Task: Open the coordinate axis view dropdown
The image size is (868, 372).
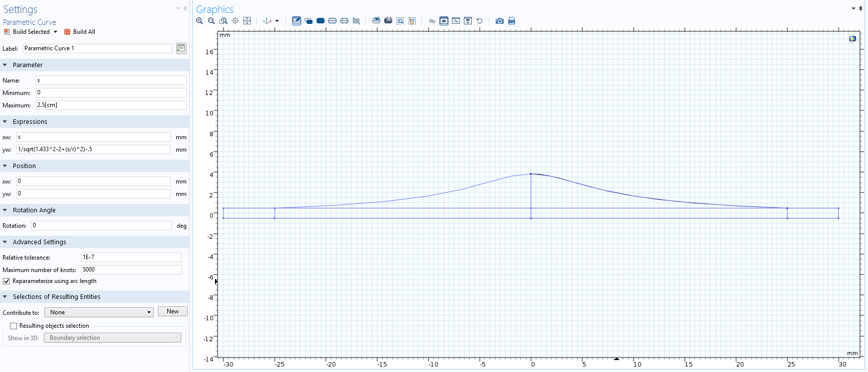Action: click(x=277, y=21)
